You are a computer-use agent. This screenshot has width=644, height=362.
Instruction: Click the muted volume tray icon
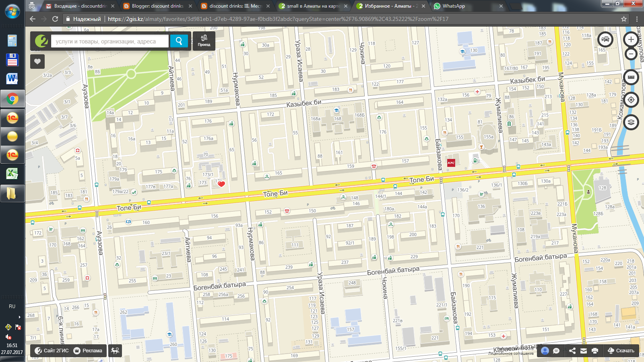pyautogui.click(x=8, y=337)
